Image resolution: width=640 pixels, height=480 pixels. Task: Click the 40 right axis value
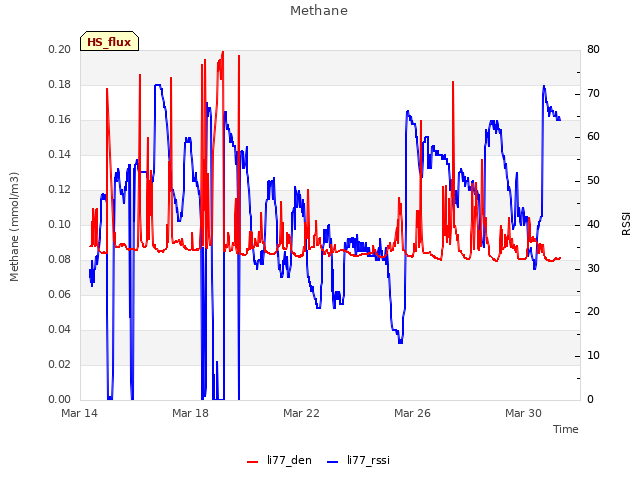[593, 224]
